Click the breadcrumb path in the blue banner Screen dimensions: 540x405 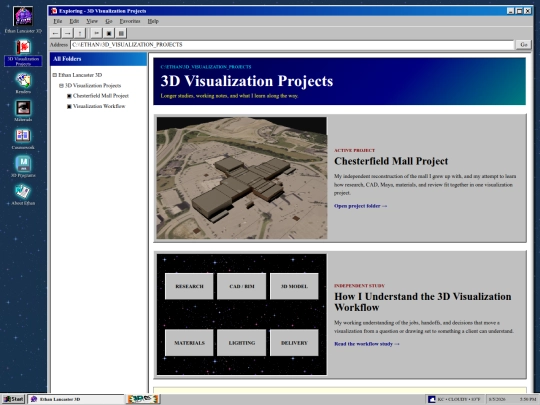click(x=206, y=67)
